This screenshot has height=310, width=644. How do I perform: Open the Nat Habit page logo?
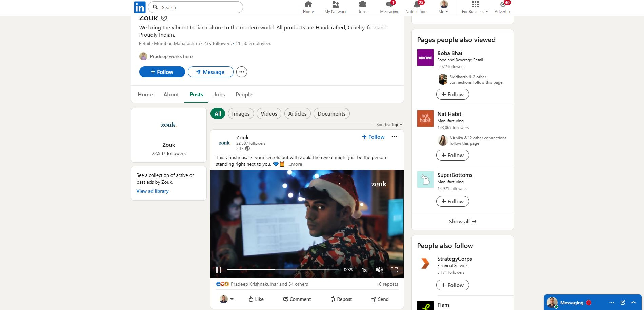tap(425, 119)
